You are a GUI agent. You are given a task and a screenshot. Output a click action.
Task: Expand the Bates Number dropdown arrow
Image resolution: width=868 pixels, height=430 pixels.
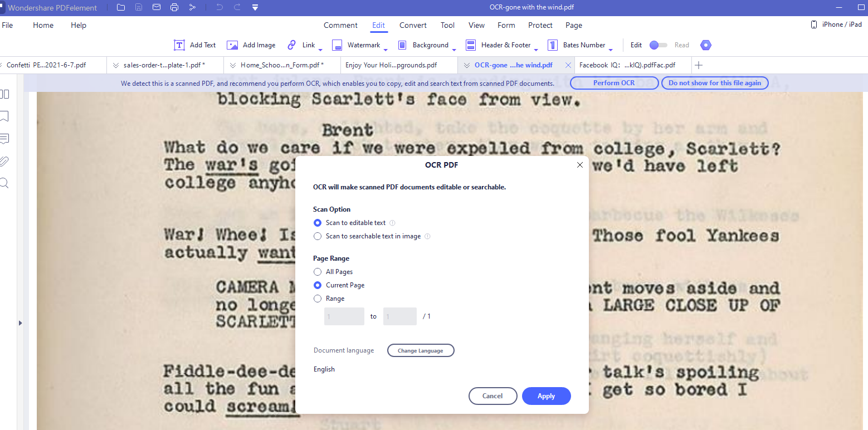click(611, 50)
